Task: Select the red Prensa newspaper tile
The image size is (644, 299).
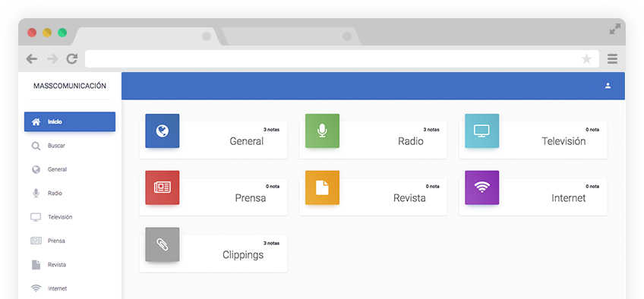Action: pos(163,187)
